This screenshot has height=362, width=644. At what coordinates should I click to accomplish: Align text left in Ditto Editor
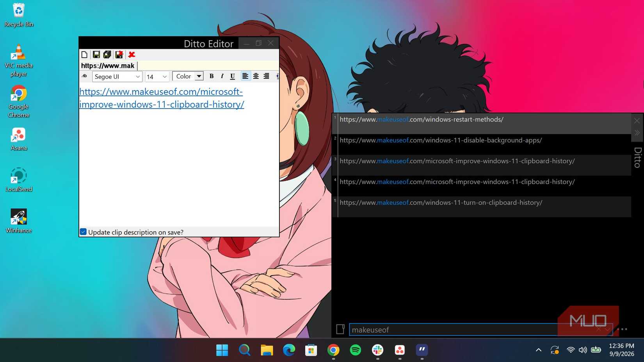point(245,76)
